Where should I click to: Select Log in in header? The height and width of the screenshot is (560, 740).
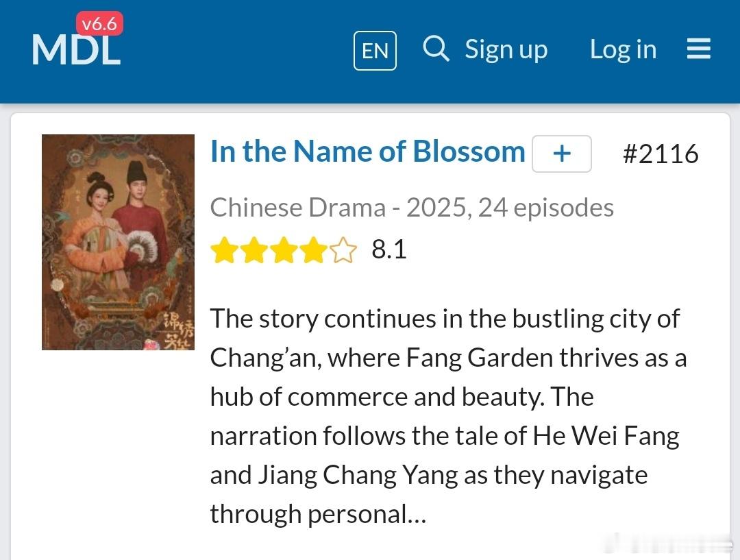(x=623, y=50)
